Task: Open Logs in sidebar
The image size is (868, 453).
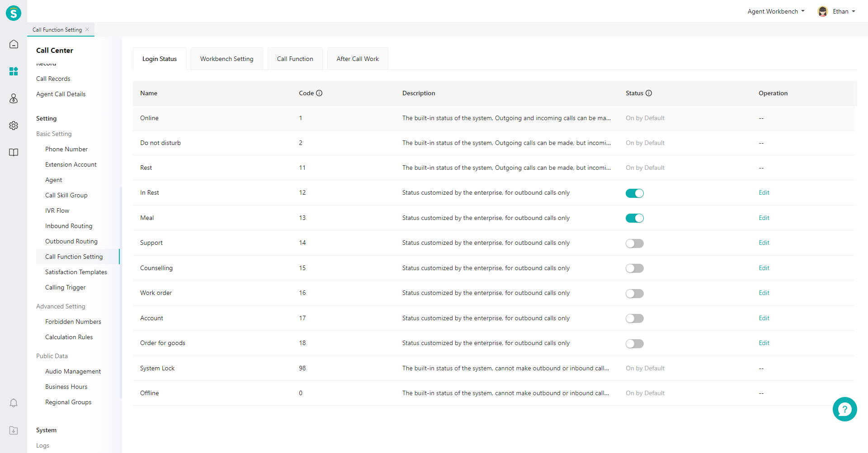Action: 42,445
